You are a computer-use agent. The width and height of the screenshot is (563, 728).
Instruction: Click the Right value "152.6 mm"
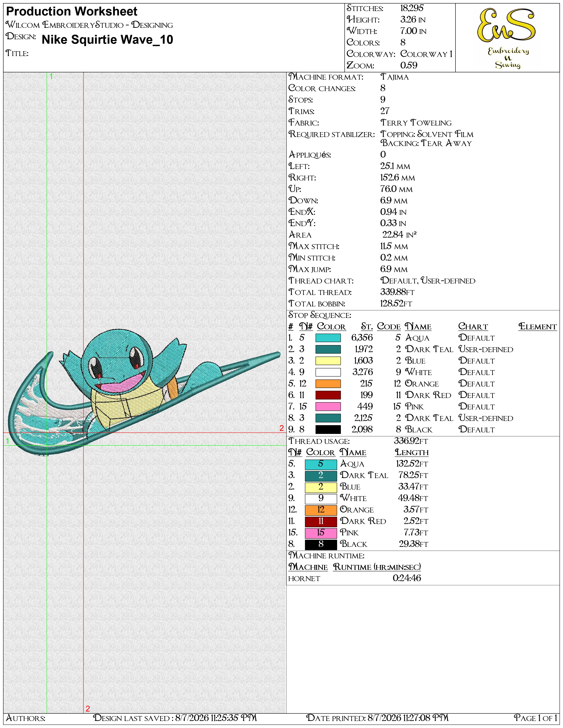(398, 178)
